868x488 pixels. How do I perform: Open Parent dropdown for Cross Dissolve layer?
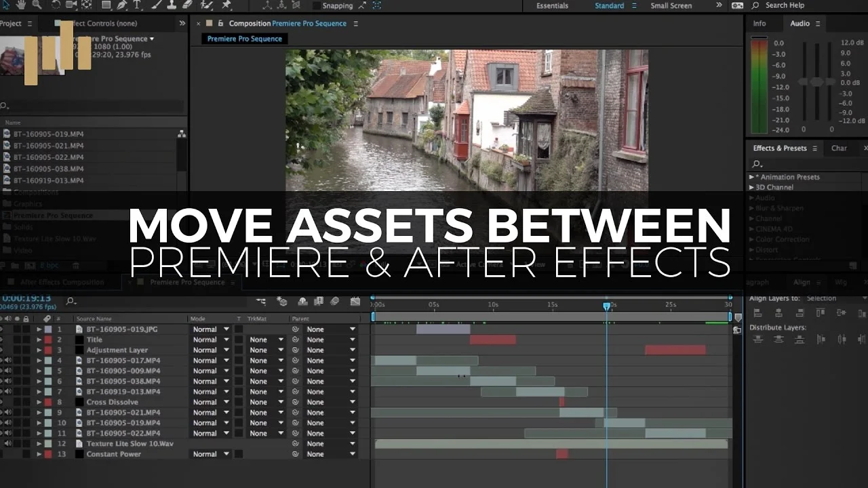pyautogui.click(x=330, y=402)
